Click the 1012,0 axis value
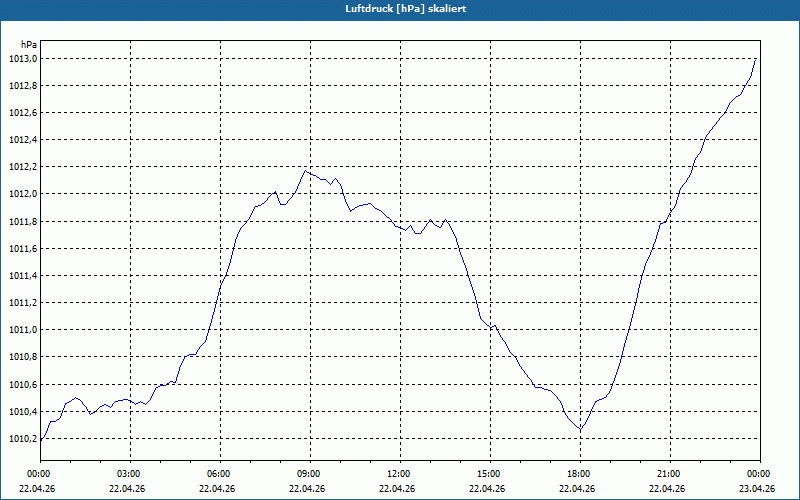800x500 pixels. point(23,194)
